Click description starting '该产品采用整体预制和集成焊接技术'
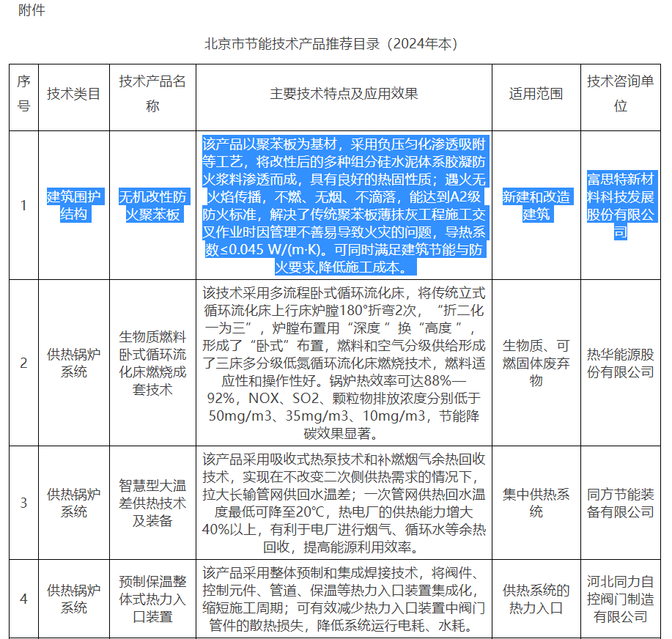Viewport: 672px width, 639px height. coord(344,599)
